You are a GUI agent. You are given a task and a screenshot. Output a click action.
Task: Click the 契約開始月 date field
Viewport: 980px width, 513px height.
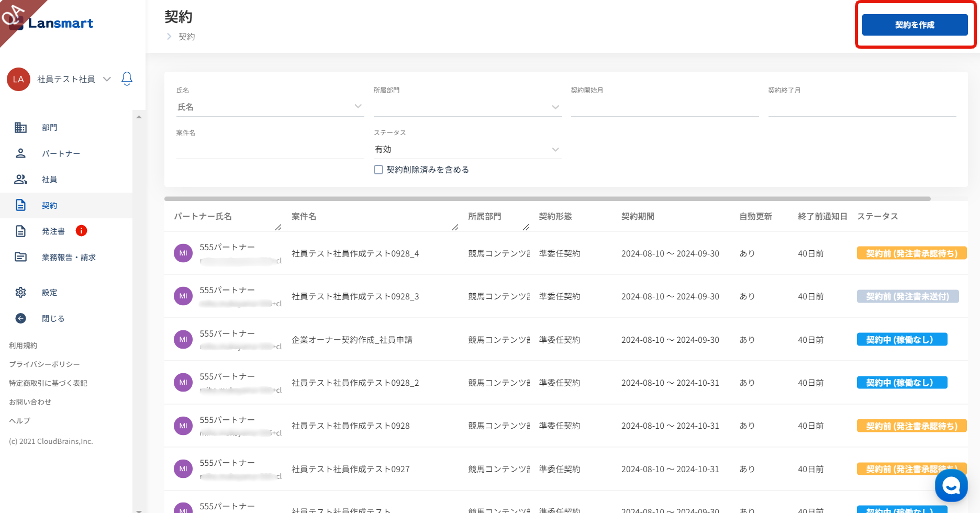click(x=664, y=107)
